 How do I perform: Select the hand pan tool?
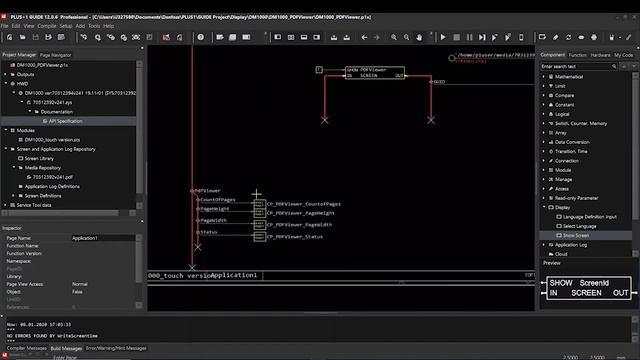click(x=419, y=37)
